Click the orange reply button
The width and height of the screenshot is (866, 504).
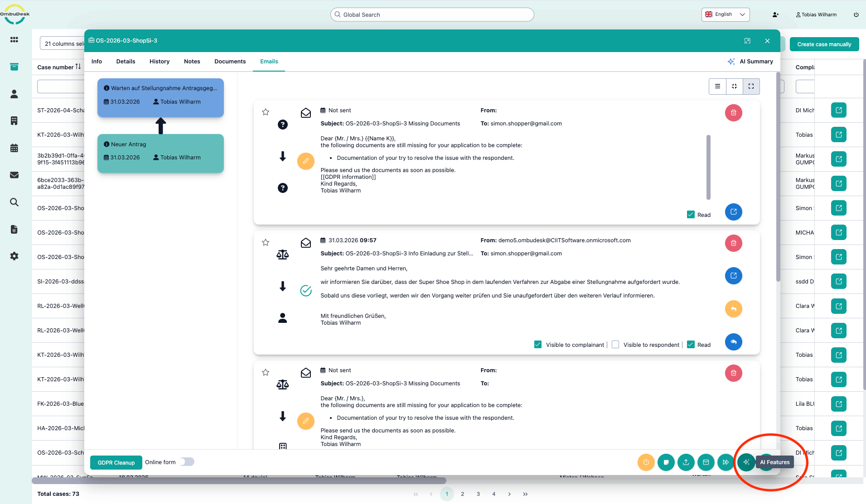(x=733, y=309)
